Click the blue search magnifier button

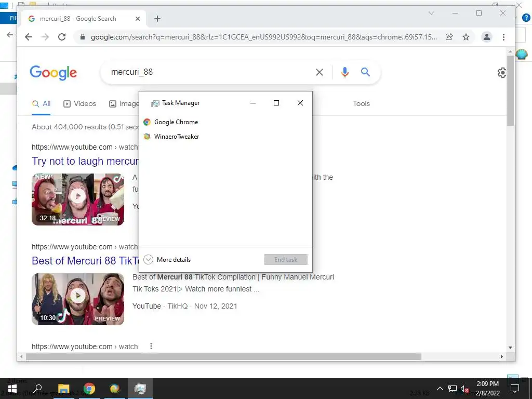tap(365, 72)
